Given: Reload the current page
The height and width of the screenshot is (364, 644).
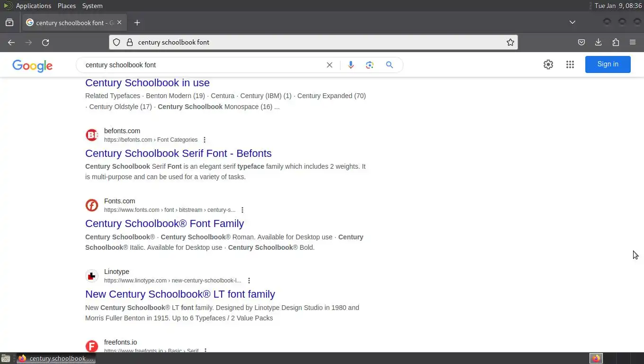Looking at the screenshot, I should pos(45,42).
